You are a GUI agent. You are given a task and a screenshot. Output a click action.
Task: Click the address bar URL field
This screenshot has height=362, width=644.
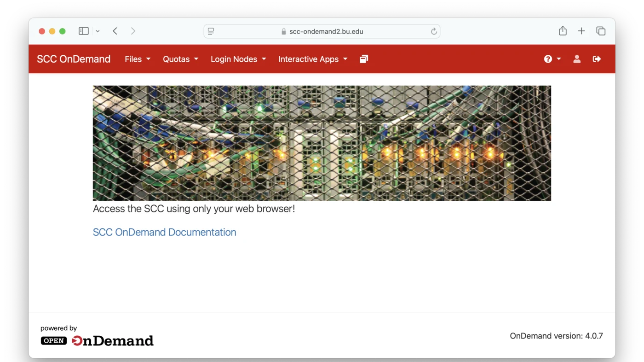tap(322, 31)
